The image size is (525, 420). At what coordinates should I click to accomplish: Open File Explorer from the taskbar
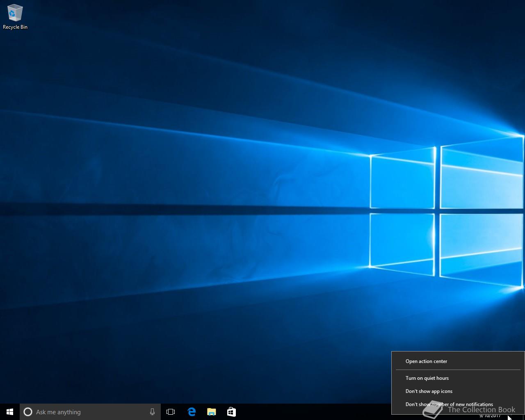[x=211, y=412]
